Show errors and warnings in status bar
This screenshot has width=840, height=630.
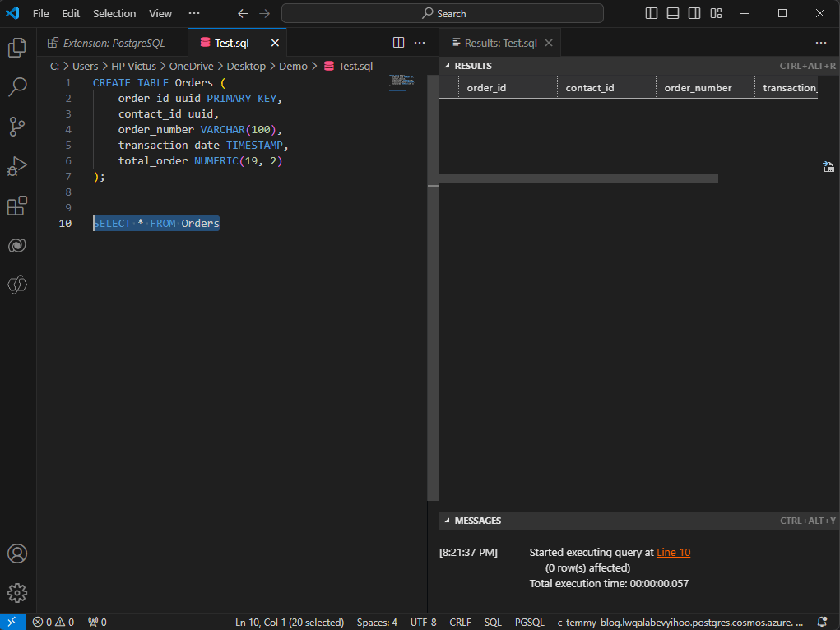(53, 622)
